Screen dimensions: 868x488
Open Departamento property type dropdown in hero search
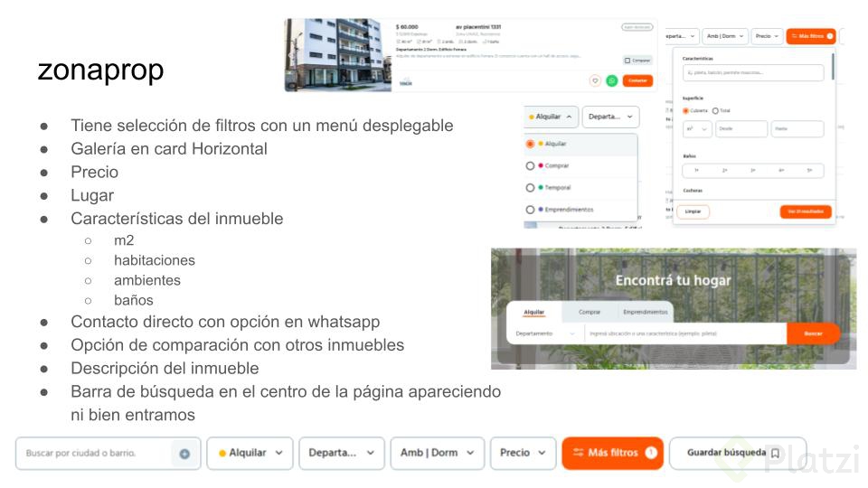click(544, 333)
